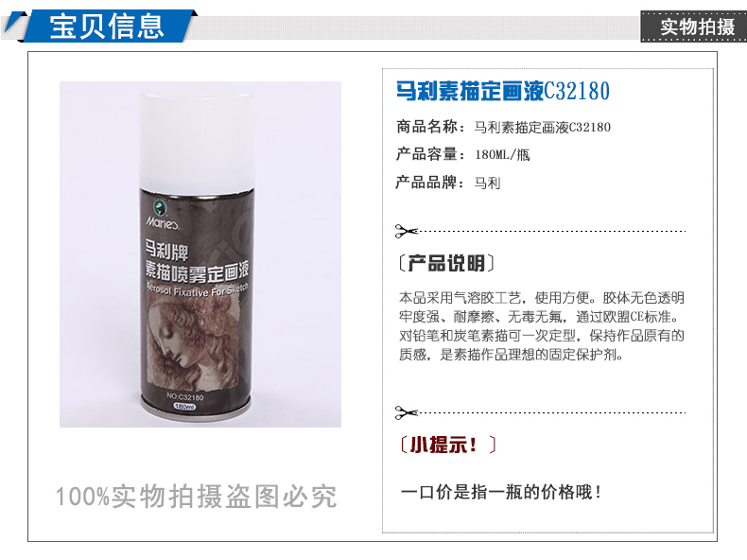Click the 宝贝信息 blue header banner

[106, 26]
